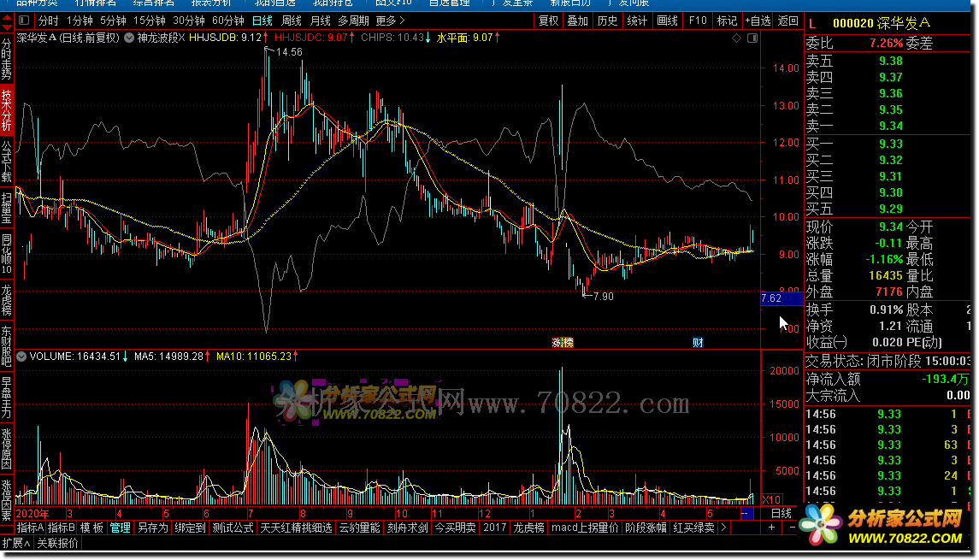The image size is (979, 560).
Task: Click the chart panel window icon
Action: pyautogui.click(x=752, y=38)
